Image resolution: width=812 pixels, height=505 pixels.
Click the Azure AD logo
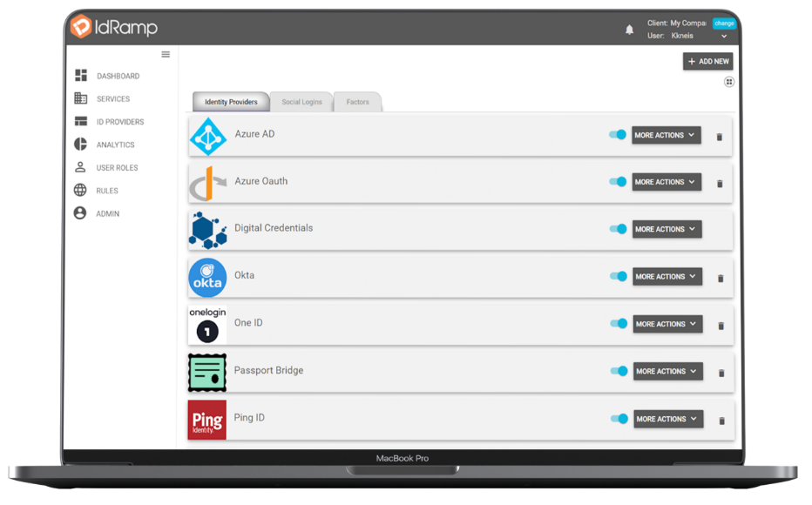coord(208,137)
